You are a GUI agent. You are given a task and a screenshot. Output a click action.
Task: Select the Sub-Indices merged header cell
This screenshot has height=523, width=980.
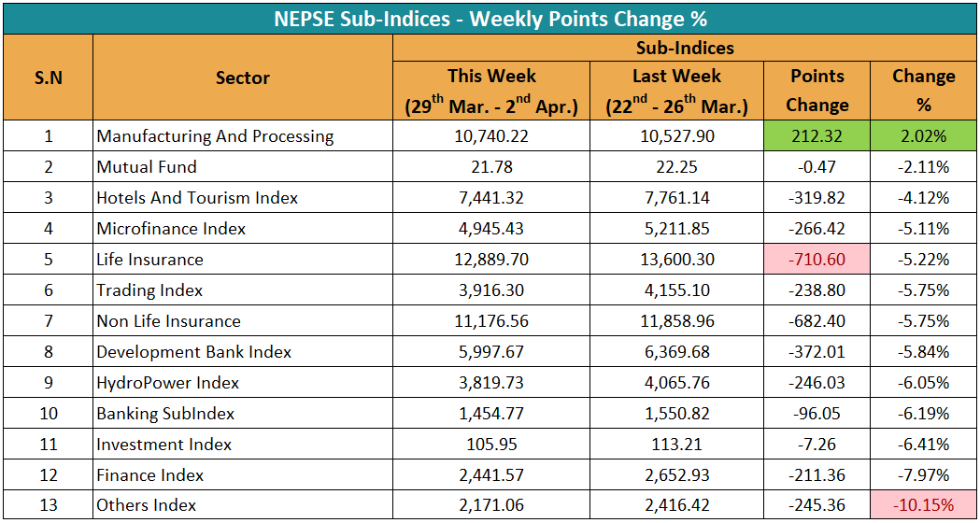685,49
